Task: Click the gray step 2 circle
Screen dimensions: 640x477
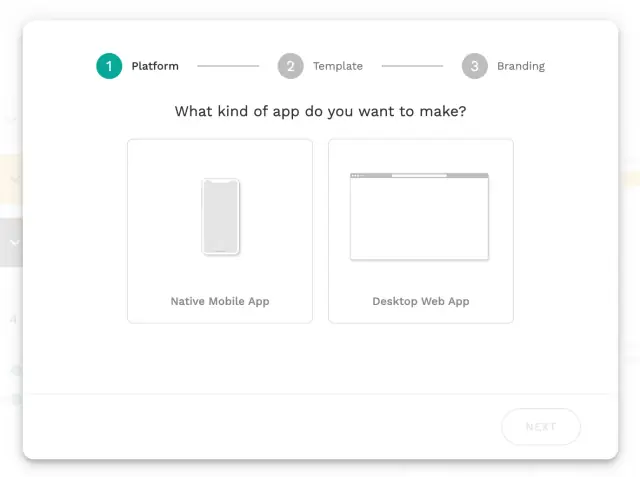Action: coord(290,66)
